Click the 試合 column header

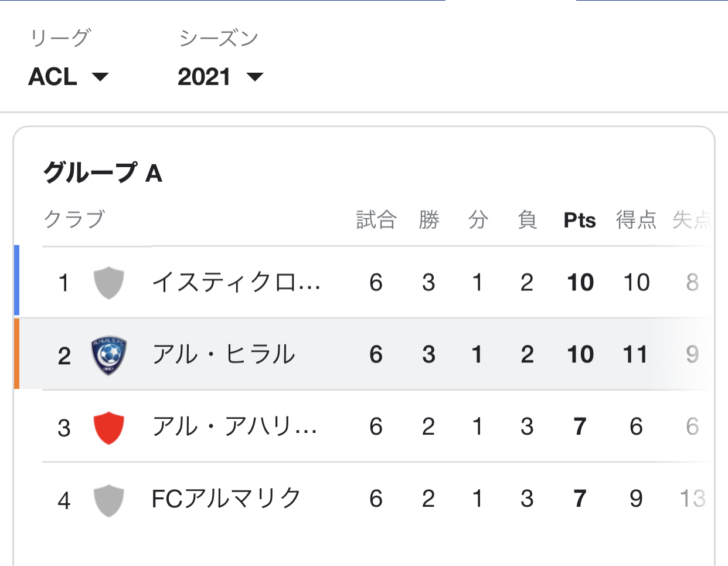(376, 221)
